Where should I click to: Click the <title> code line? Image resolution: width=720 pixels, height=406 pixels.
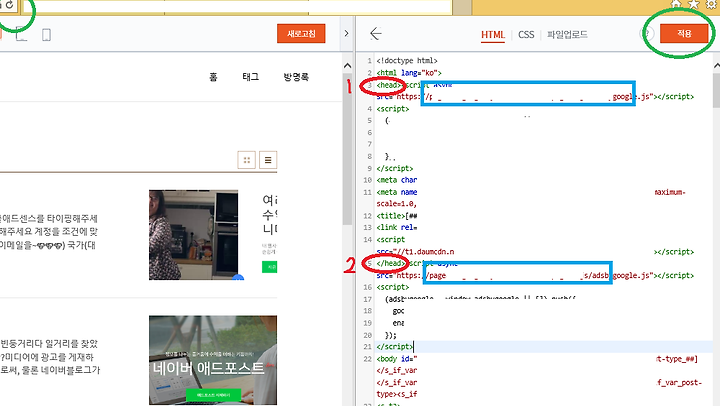click(397, 215)
